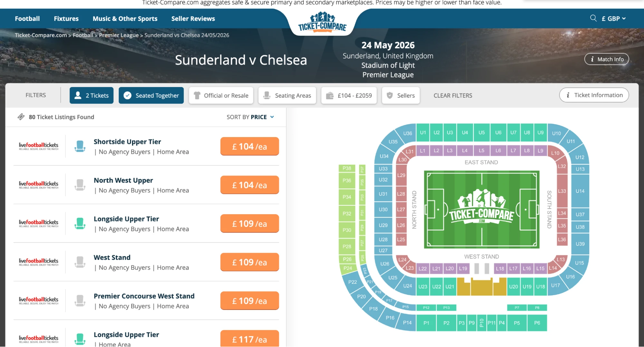Image resolution: width=644 pixels, height=347 pixels.
Task: Open the £ GBP currency dropdown
Action: (613, 18)
